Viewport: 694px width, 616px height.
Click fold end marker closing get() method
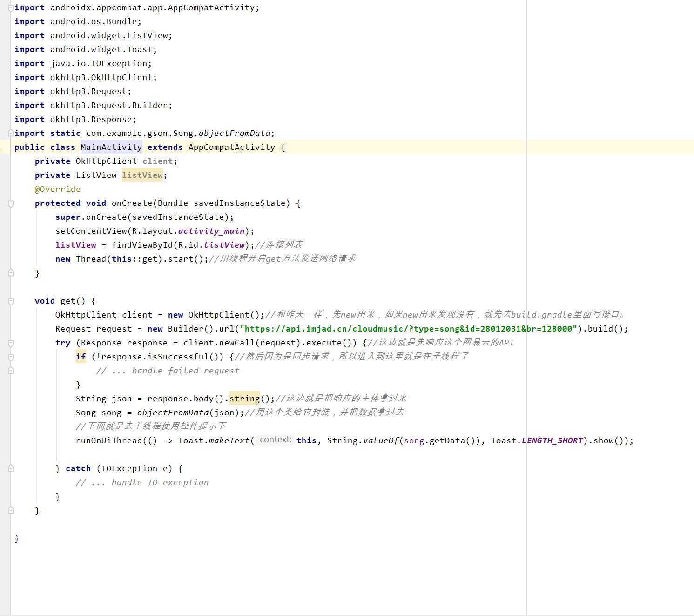(x=11, y=510)
